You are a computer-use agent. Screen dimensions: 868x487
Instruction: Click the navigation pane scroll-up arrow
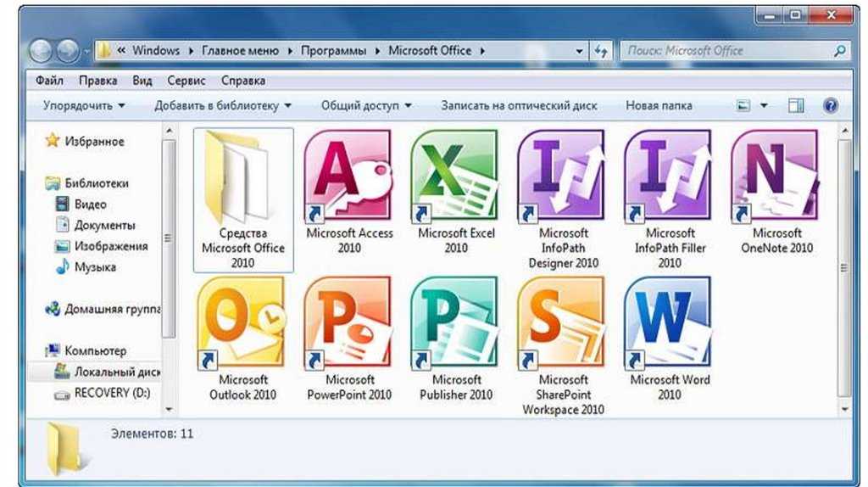[x=169, y=132]
